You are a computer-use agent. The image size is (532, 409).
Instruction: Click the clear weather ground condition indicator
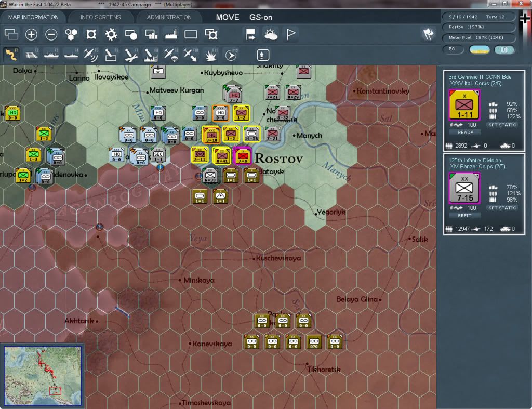(479, 49)
